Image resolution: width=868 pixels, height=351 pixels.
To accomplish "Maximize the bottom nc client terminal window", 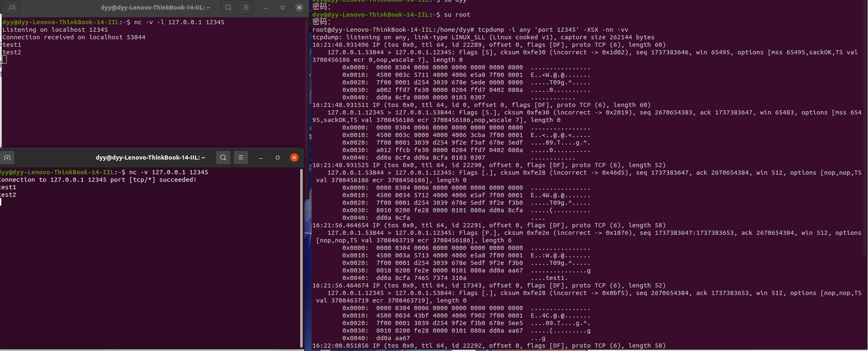I will tap(278, 158).
